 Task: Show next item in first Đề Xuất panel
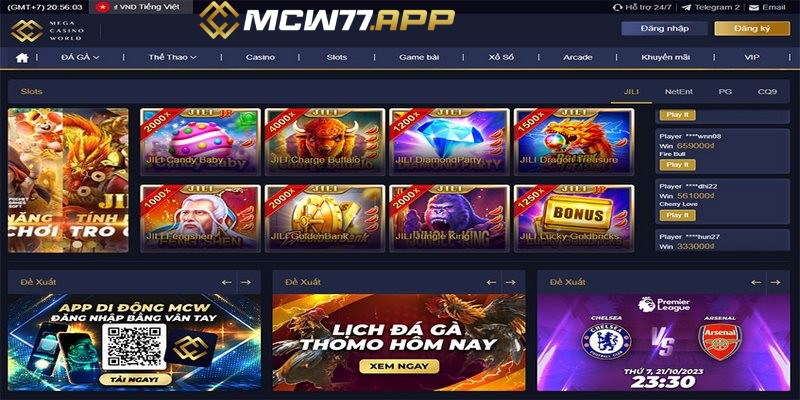(x=246, y=282)
